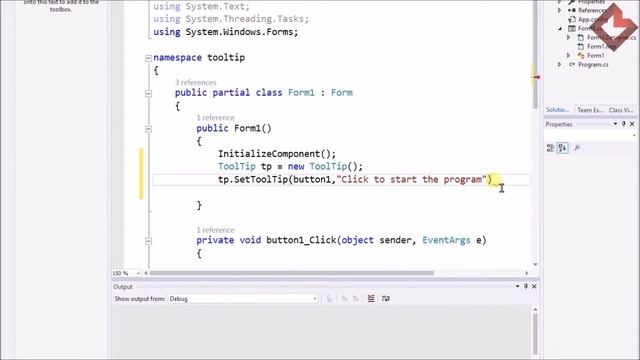Pin the Properties panel
Screen dimensions: 640x360
[623, 124]
